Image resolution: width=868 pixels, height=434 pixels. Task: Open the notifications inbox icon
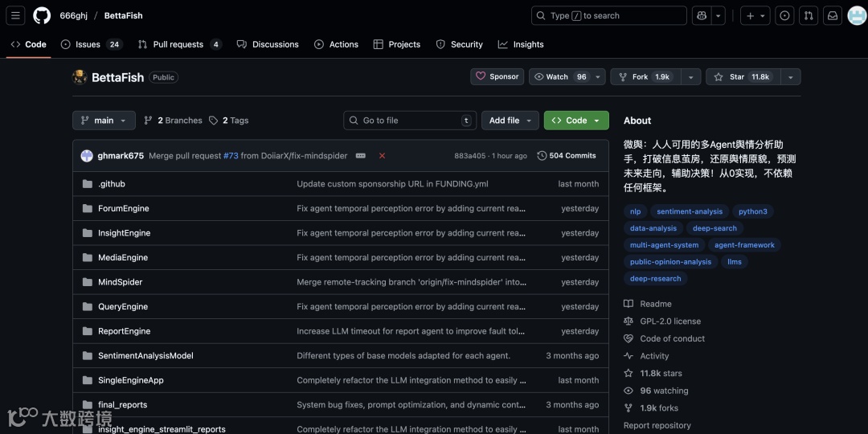coord(833,15)
